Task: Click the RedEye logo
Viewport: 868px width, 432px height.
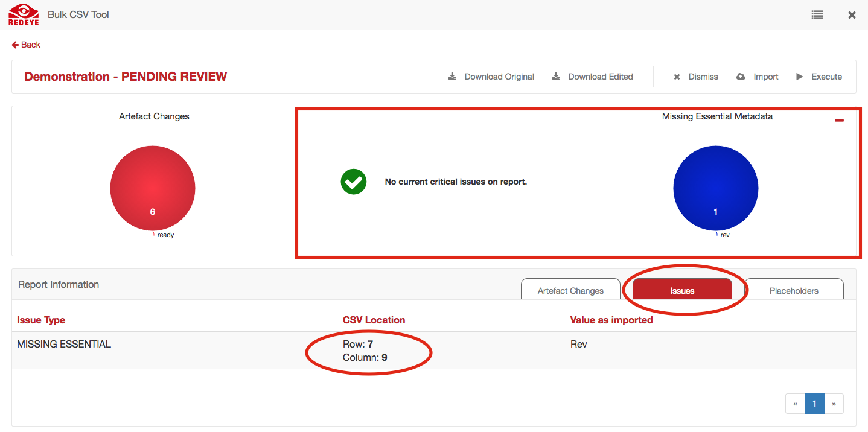Action: pos(24,15)
